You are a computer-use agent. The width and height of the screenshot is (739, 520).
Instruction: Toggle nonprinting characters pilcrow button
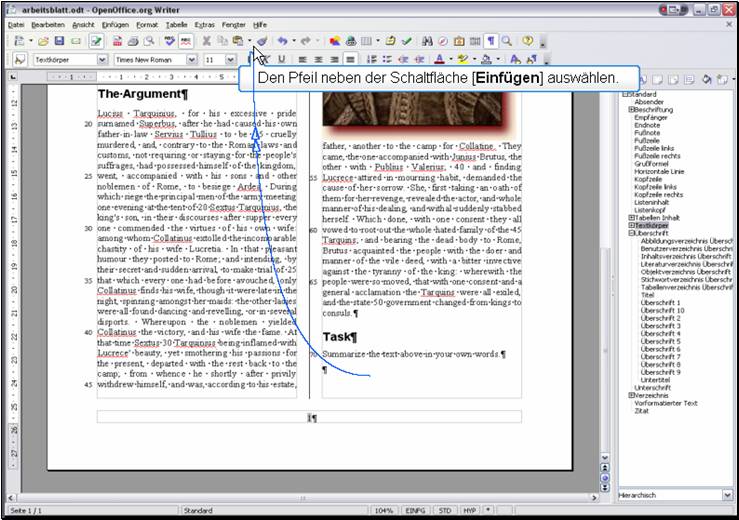[491, 41]
